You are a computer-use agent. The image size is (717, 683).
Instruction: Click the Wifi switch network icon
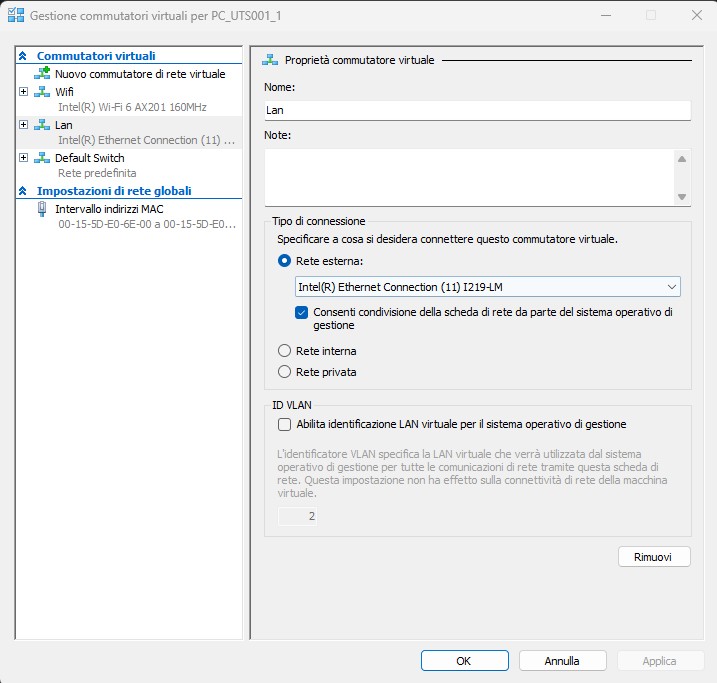tap(42, 92)
